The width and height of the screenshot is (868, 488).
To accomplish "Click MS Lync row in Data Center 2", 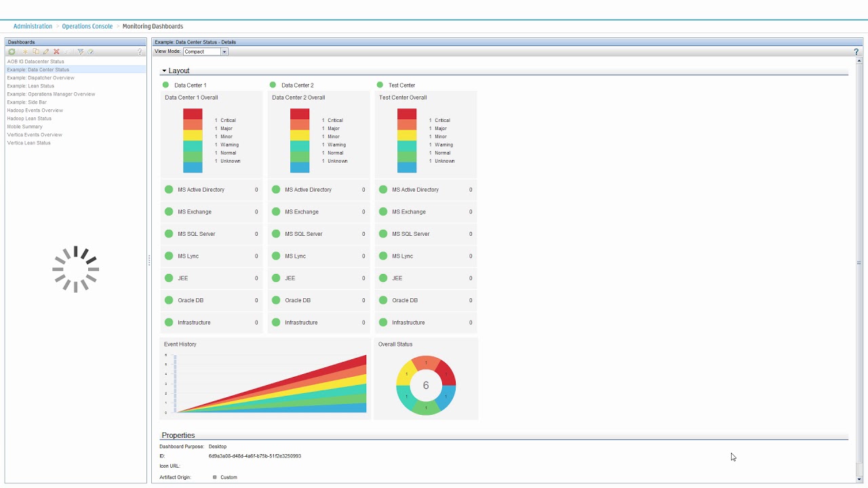I will (319, 256).
